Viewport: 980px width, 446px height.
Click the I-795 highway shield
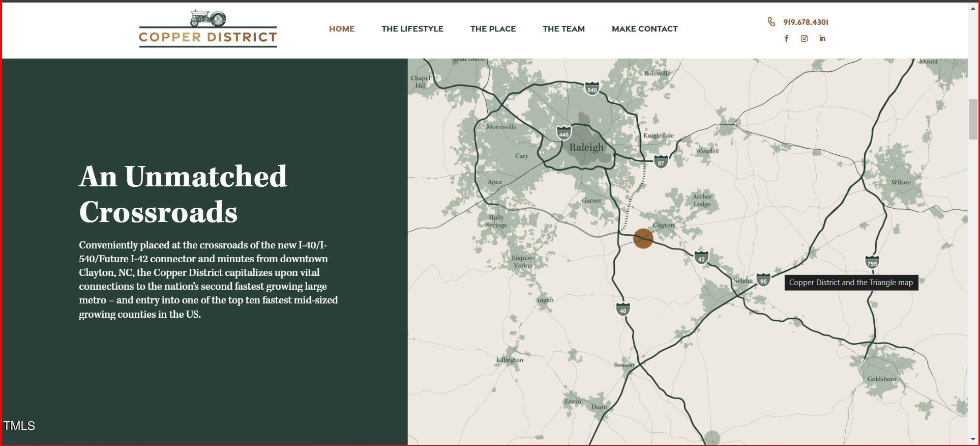[x=872, y=262]
